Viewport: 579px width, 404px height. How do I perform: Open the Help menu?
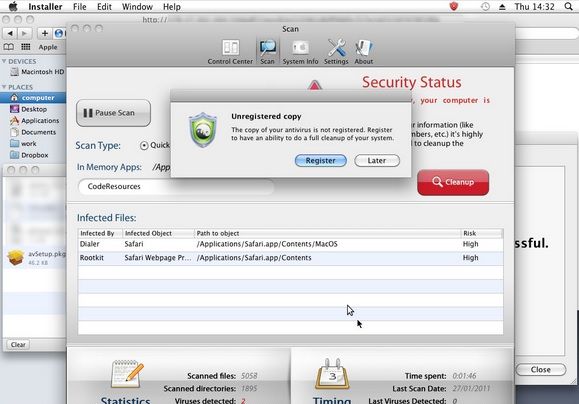point(172,7)
